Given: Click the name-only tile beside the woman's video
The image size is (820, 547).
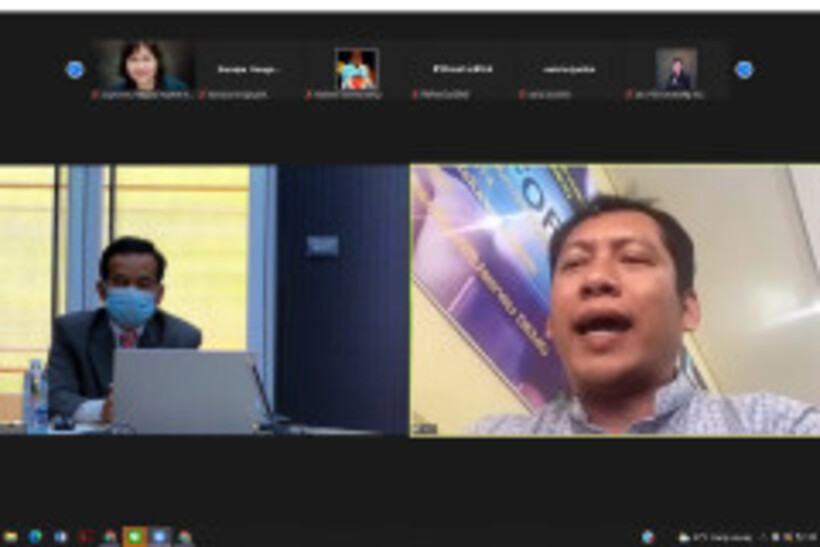Looking at the screenshot, I should [249, 69].
